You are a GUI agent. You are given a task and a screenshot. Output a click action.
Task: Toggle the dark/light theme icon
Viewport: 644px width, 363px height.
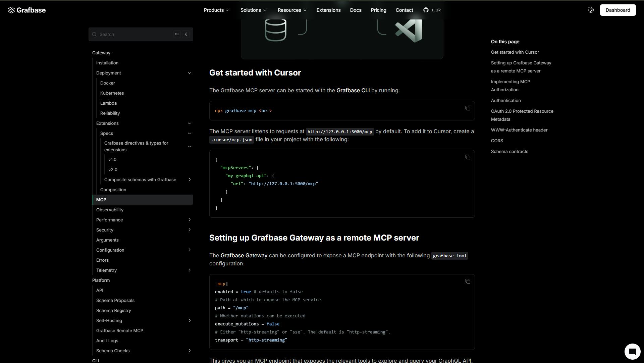click(591, 10)
